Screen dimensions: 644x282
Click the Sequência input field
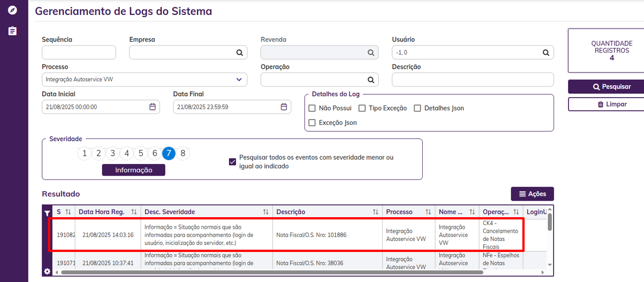(79, 52)
